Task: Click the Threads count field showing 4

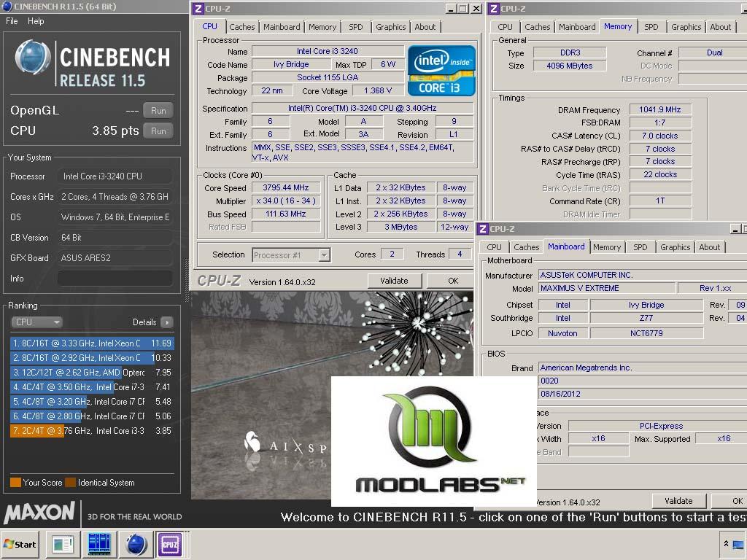Action: coord(460,254)
